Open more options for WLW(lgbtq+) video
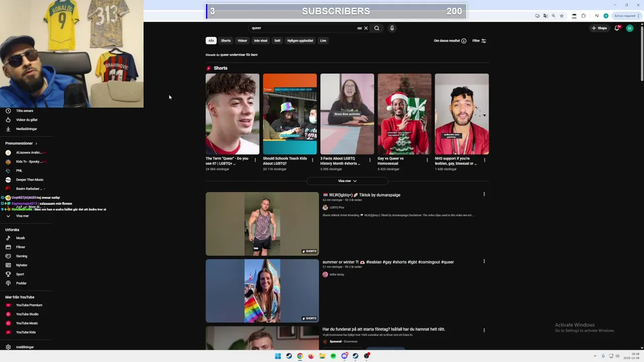 (x=484, y=194)
